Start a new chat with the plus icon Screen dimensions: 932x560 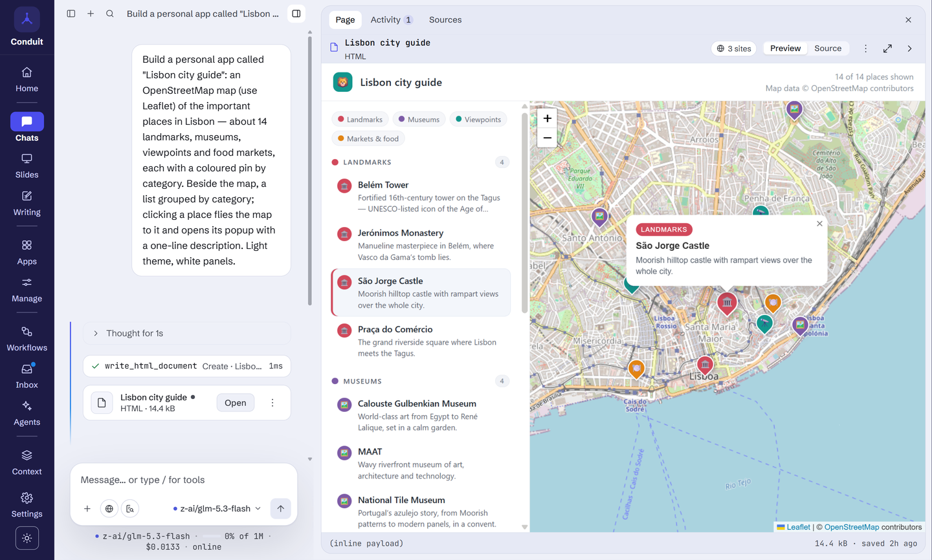tap(91, 14)
